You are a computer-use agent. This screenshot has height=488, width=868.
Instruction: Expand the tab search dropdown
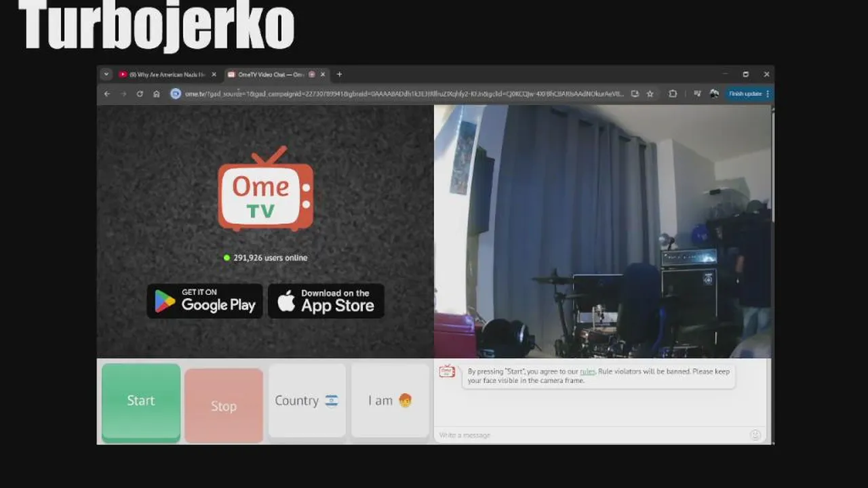pos(106,75)
